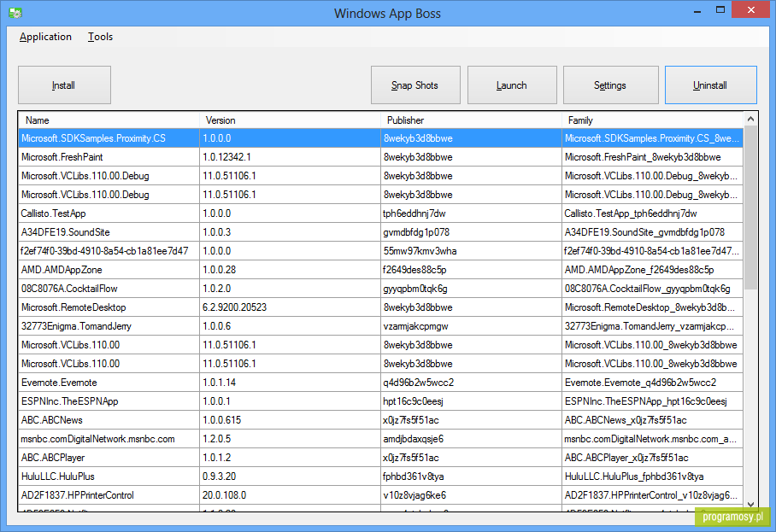Open Snap Shots
Image resolution: width=776 pixels, height=532 pixels.
pyautogui.click(x=415, y=85)
